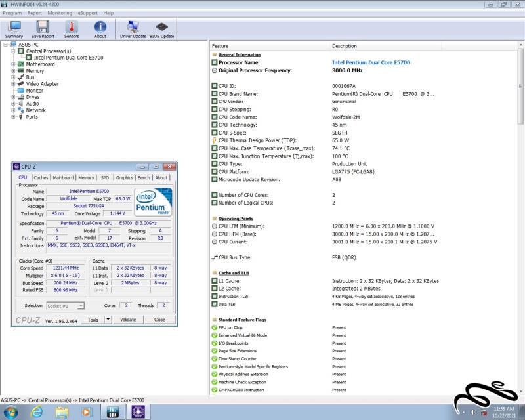Collapse the Central Processor(s) node
Screen dimensions: 525x420
(13, 51)
